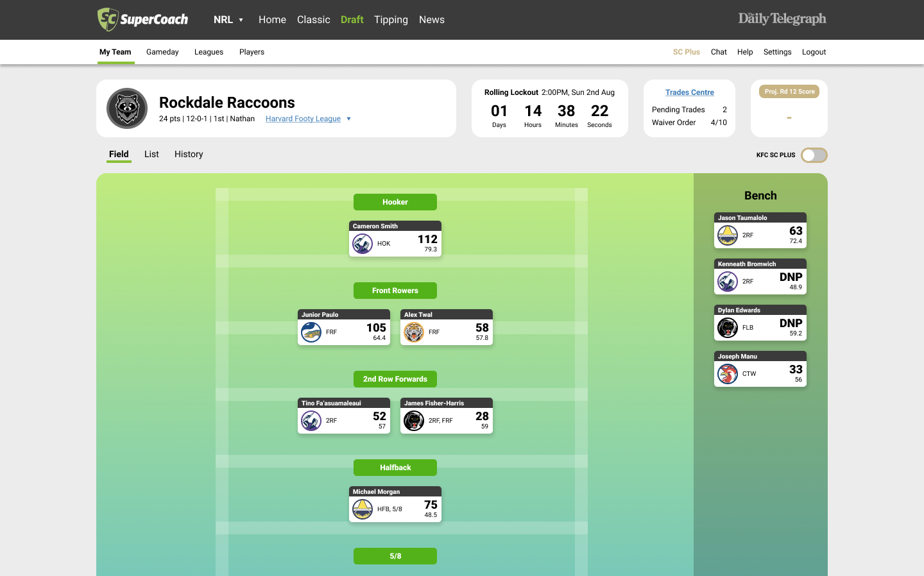Select Jason Taumalolo name on the bench
The height and width of the screenshot is (576, 924).
pos(742,218)
